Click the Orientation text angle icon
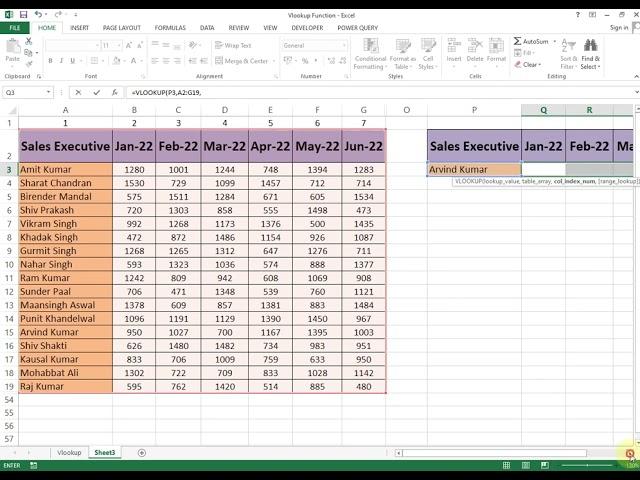Viewport: 640px width, 480px height. click(x=193, y=45)
